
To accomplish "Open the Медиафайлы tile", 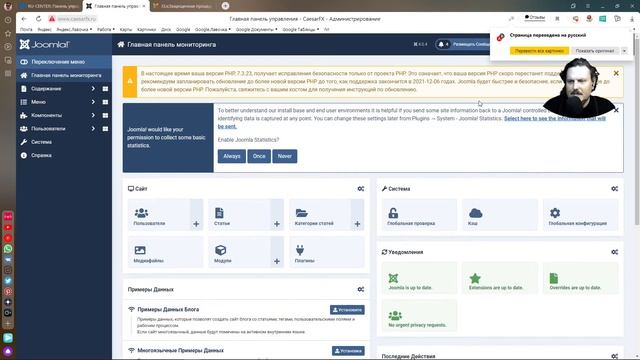I will [165, 252].
